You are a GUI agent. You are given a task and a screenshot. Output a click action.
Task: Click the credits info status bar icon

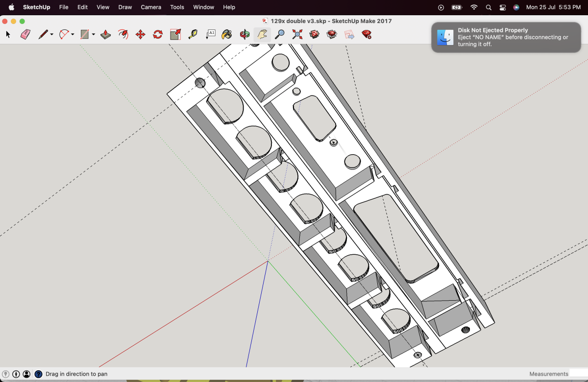coord(16,374)
